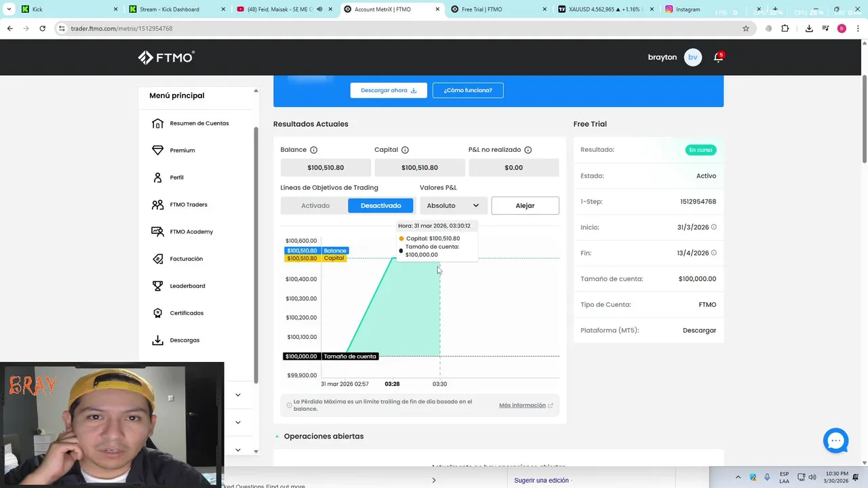Click the ¿Cómo funciona? button
The width and height of the screenshot is (868, 488).
tap(468, 90)
